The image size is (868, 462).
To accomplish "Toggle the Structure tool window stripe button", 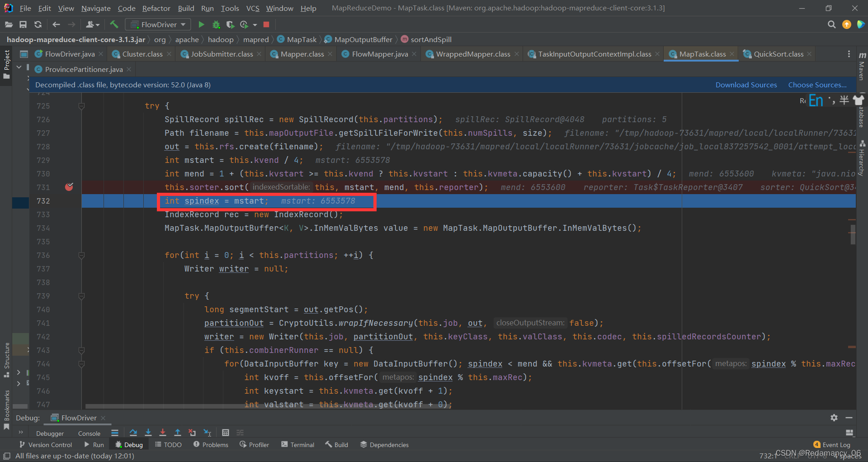I will click(6, 360).
